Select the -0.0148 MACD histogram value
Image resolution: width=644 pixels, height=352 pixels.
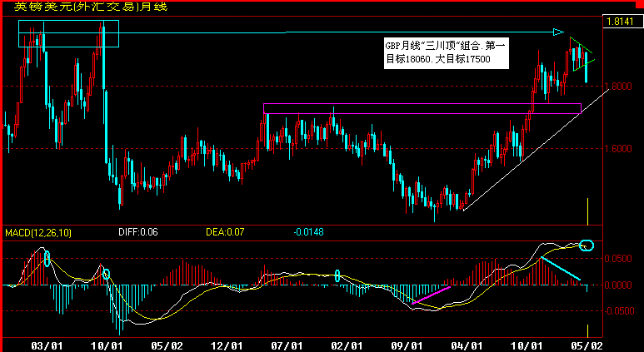click(x=308, y=232)
